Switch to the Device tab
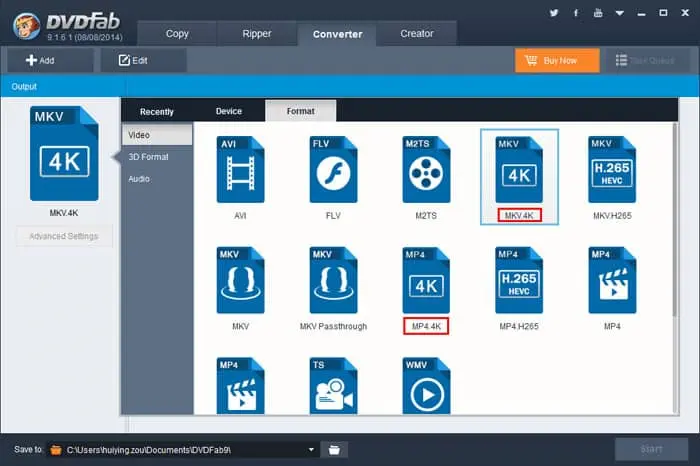The image size is (700, 466). click(x=228, y=111)
